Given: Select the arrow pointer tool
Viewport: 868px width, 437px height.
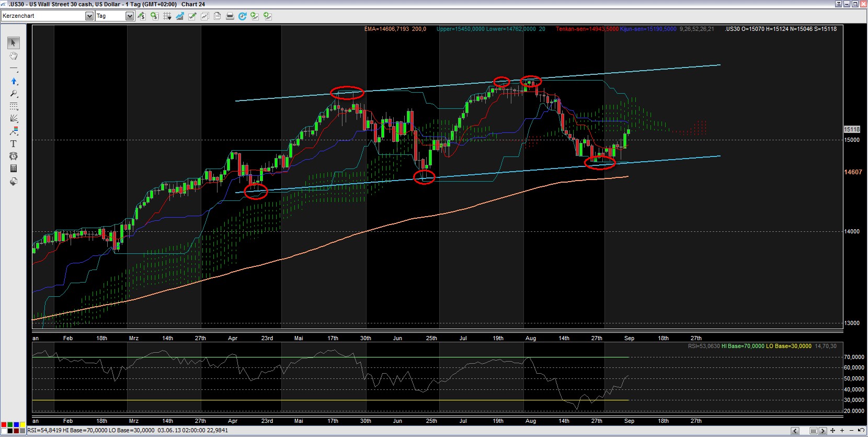Looking at the screenshot, I should [x=14, y=43].
